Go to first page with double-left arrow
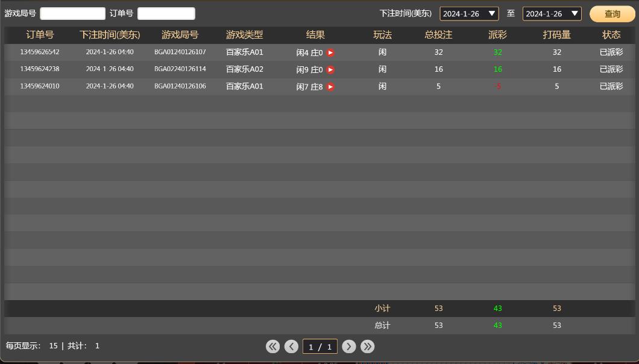Screen dimensions: 639x364 click(272, 347)
